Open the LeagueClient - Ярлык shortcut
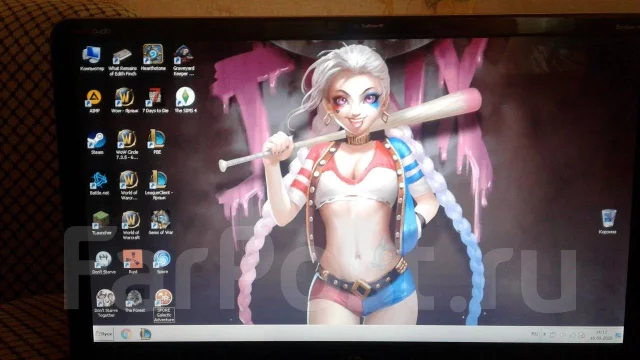Viewport: 640px width, 360px height. click(x=158, y=185)
